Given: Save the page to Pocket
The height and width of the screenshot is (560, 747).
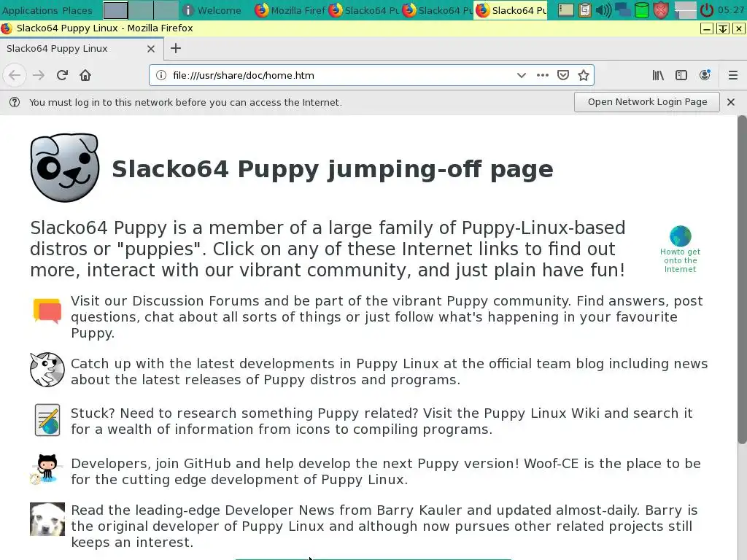Looking at the screenshot, I should (563, 75).
